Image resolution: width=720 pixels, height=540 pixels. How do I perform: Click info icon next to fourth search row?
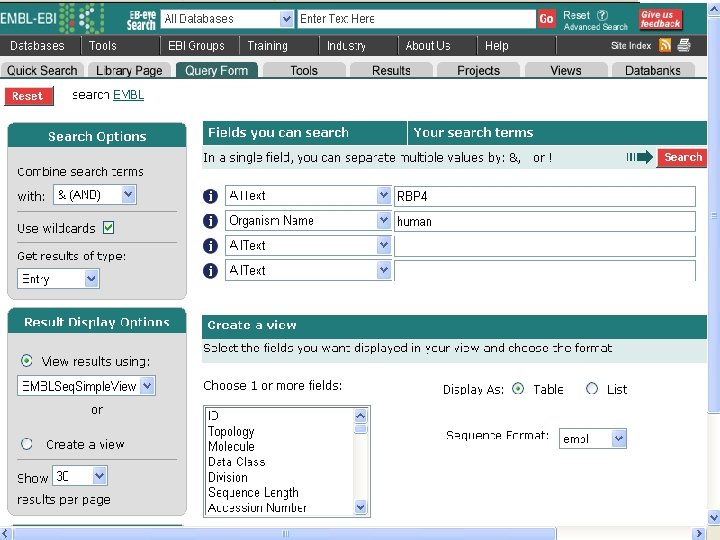210,270
